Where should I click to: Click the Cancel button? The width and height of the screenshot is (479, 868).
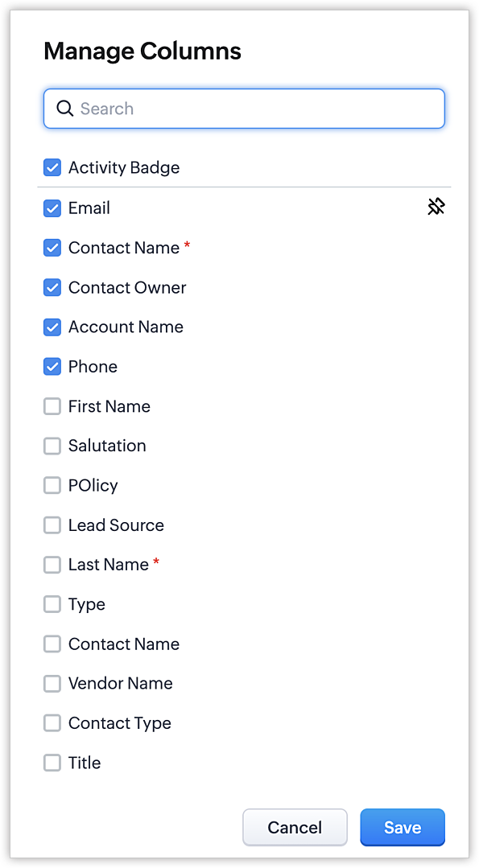click(295, 828)
